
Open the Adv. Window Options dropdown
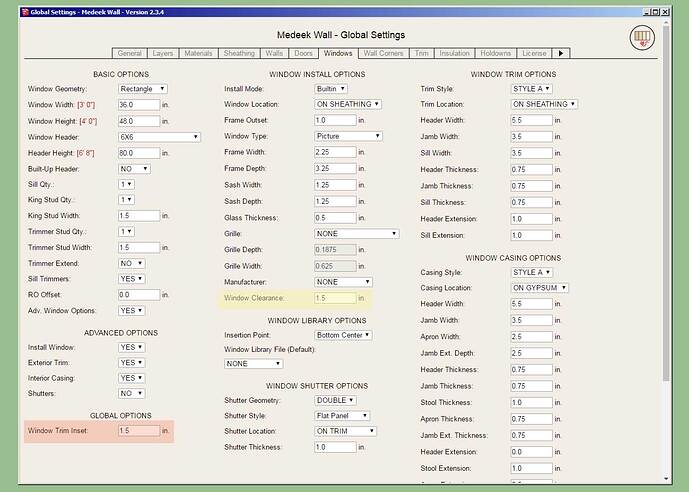point(131,311)
